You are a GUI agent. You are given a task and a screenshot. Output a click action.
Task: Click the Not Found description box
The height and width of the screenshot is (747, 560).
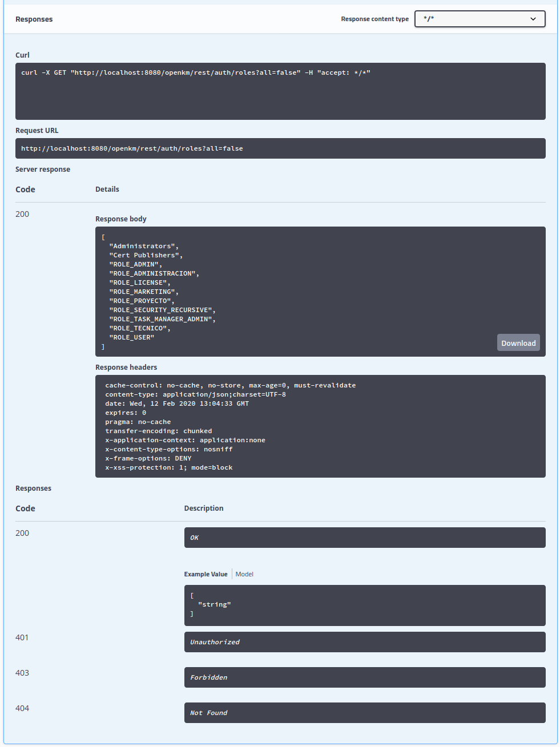tap(364, 713)
